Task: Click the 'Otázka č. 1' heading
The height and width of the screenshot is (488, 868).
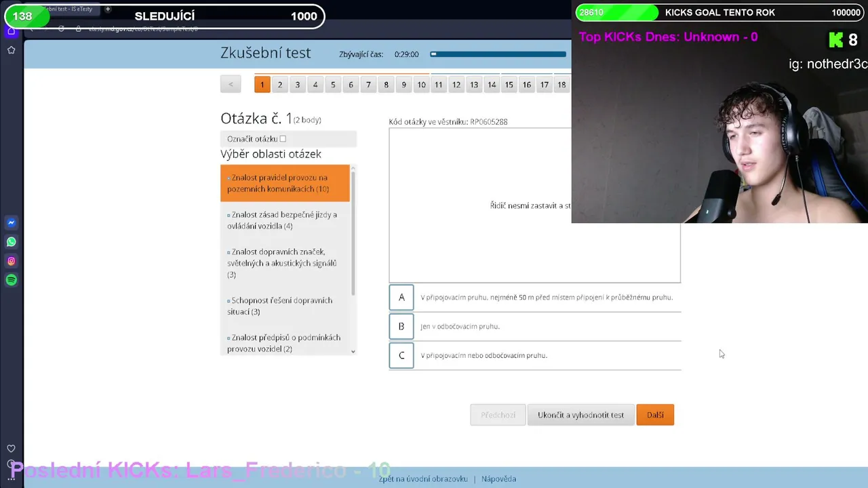Action: (256, 119)
